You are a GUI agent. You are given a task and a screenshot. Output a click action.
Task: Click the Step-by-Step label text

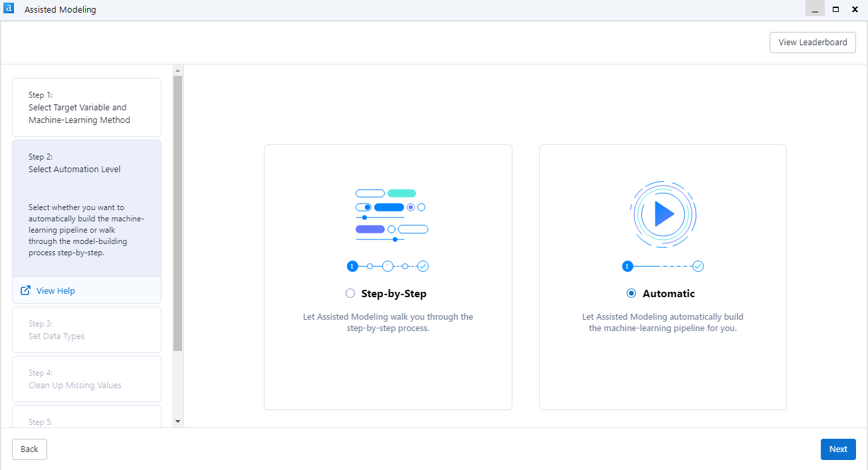coord(394,293)
